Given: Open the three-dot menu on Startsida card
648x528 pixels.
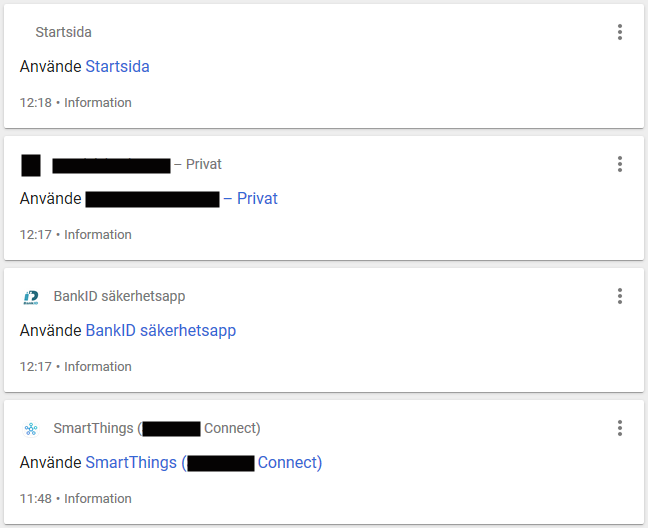Looking at the screenshot, I should pos(619,32).
